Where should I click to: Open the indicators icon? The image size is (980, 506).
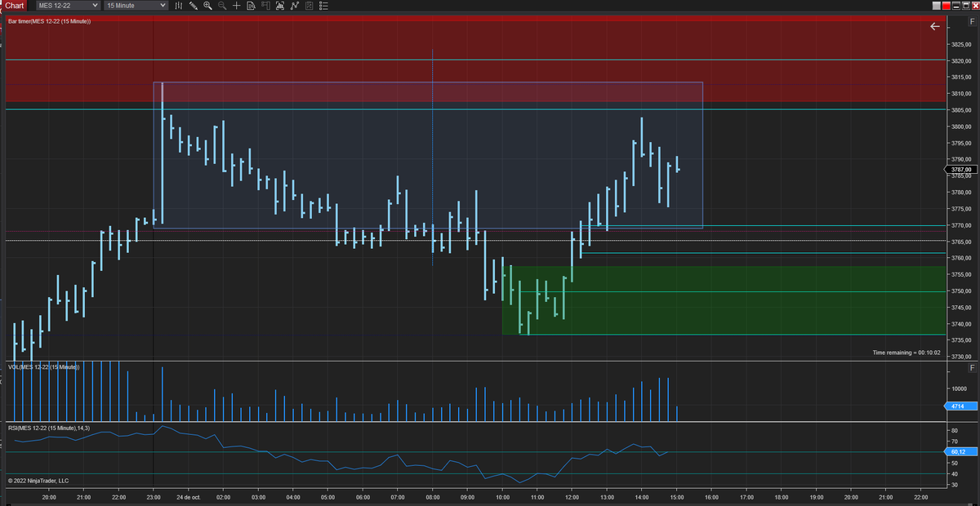coord(295,6)
